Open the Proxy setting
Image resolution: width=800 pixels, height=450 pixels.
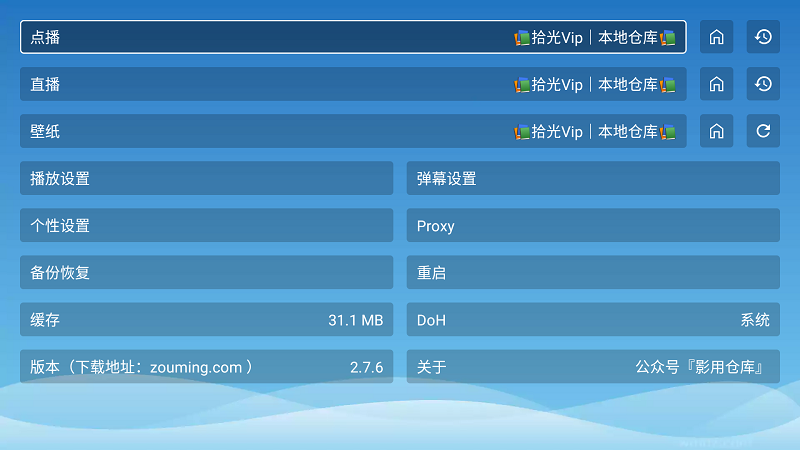point(593,225)
